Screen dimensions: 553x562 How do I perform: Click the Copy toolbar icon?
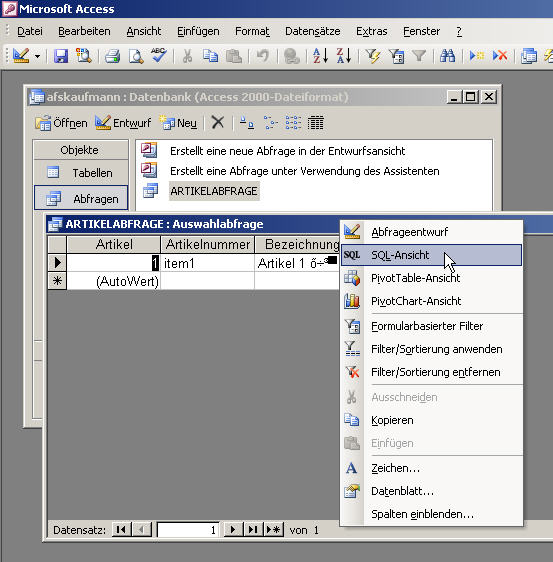(x=210, y=56)
